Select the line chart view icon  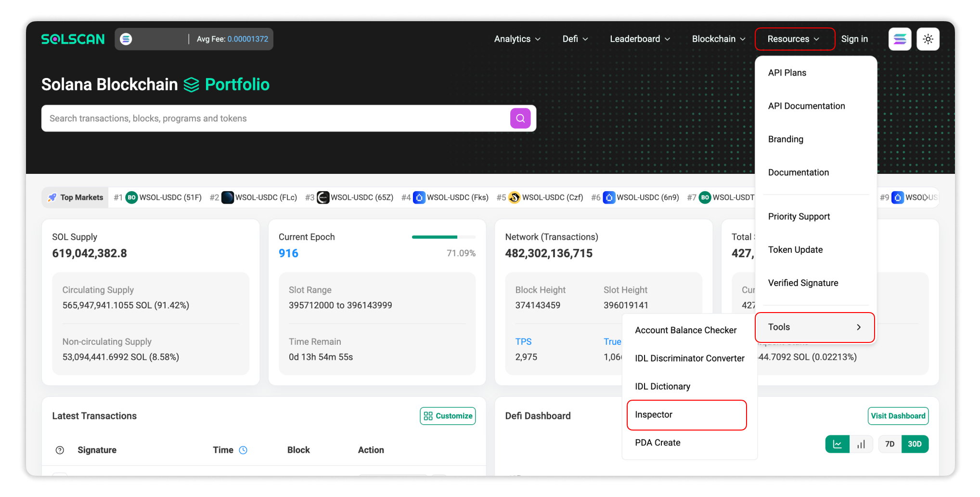click(x=837, y=444)
